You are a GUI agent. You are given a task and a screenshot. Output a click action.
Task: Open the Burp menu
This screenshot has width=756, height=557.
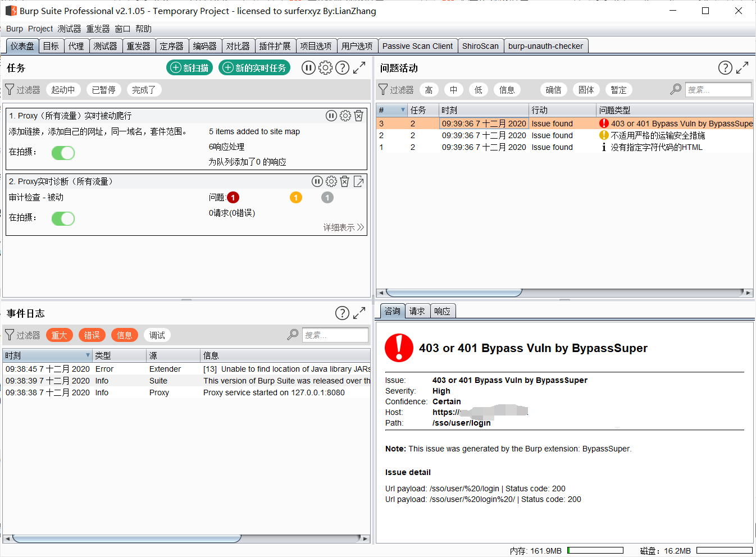(15, 29)
